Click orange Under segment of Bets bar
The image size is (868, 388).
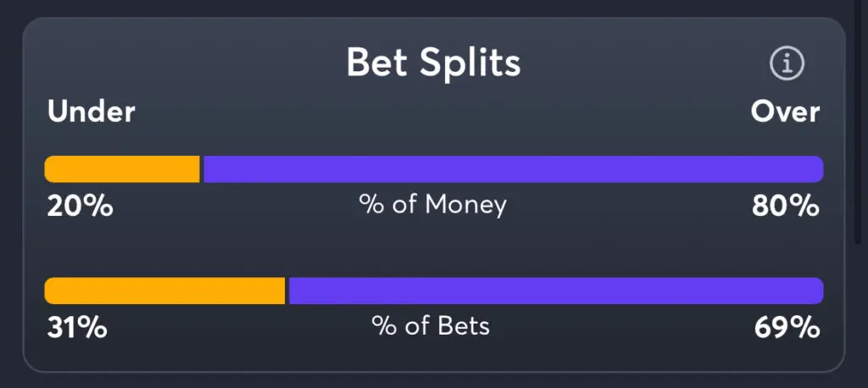(164, 291)
